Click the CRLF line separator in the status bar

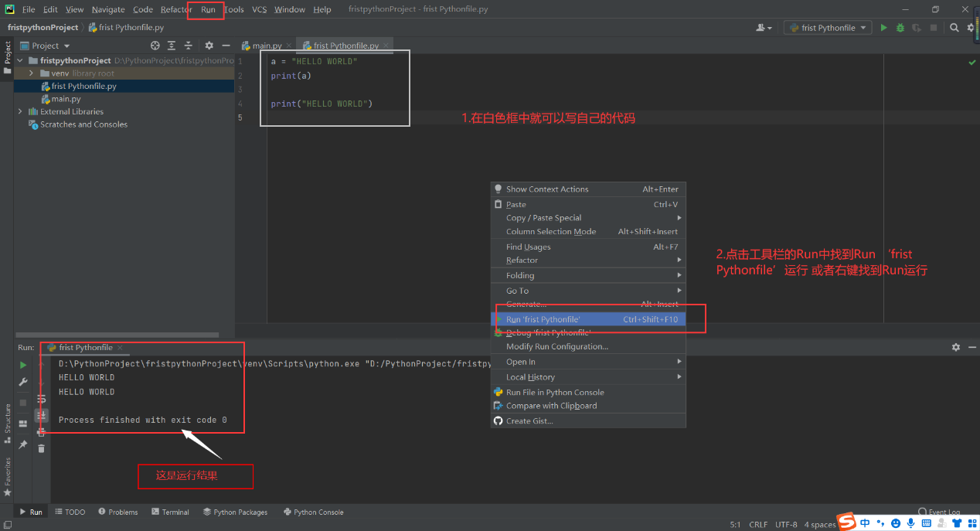[x=758, y=524]
